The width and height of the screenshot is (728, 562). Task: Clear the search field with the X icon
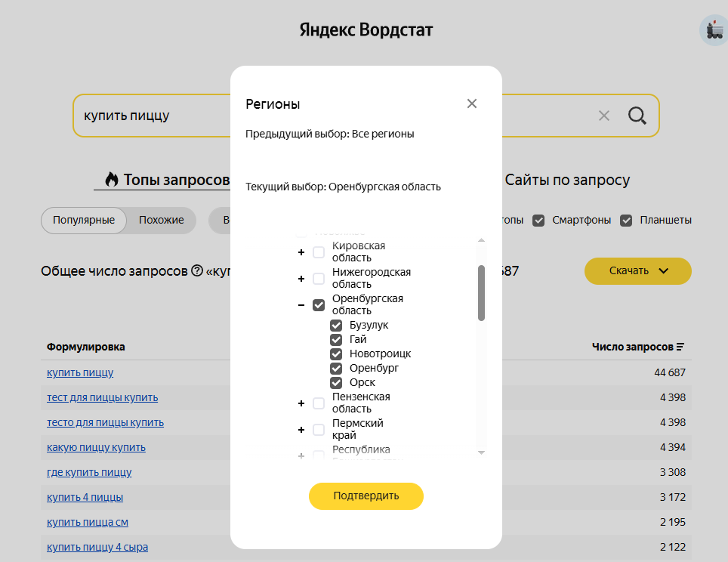603,116
